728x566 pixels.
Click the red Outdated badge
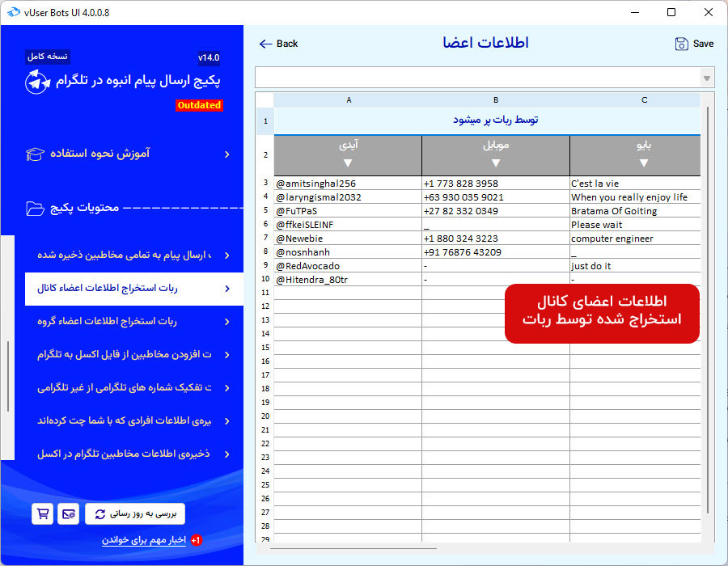point(199,105)
